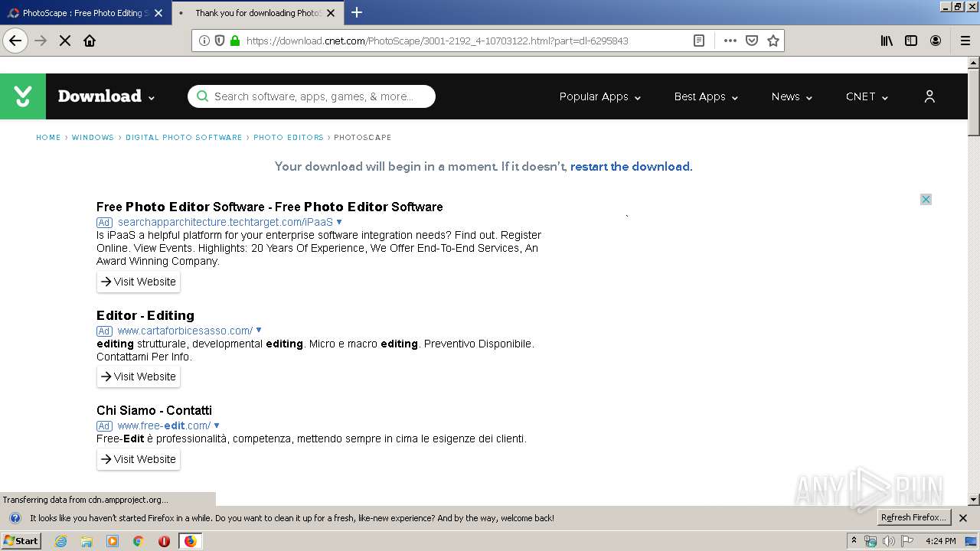Open the file explorer folder taskbar icon
Viewport: 980px width, 551px height.
pyautogui.click(x=87, y=541)
